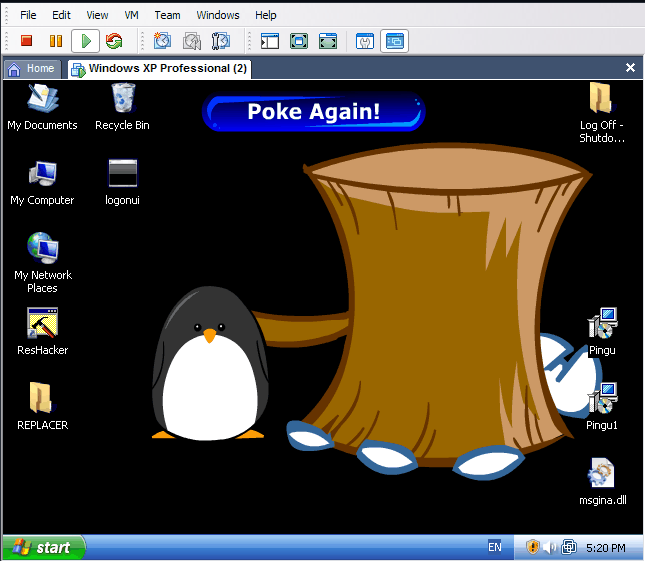Click the Revert to snapshot icon
Screen dimensions: 645x561
192,41
